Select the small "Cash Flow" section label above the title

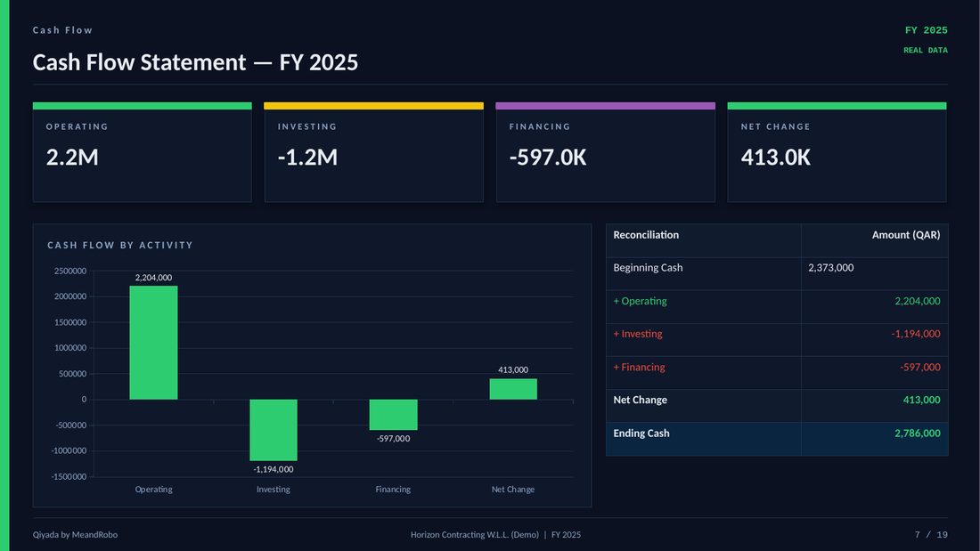click(x=62, y=30)
